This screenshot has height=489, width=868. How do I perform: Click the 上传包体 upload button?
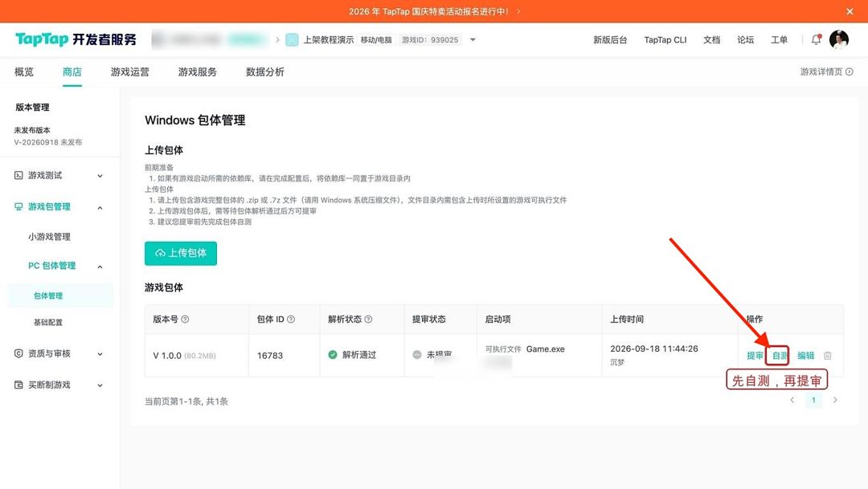pyautogui.click(x=181, y=254)
